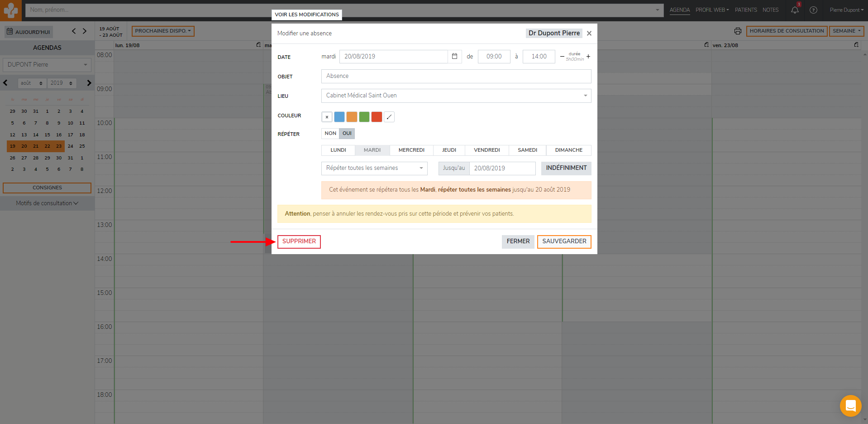This screenshot has width=868, height=424.
Task: Go to next month in mini calendar
Action: tap(89, 83)
